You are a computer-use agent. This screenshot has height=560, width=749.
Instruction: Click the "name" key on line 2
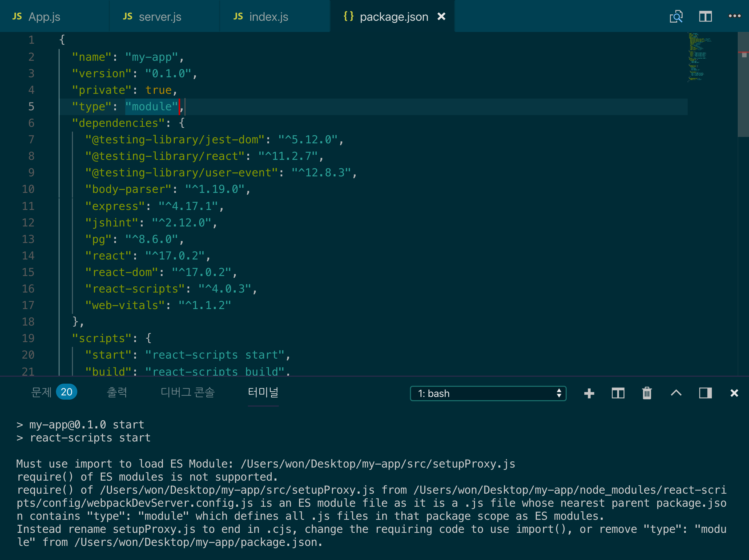(x=92, y=57)
